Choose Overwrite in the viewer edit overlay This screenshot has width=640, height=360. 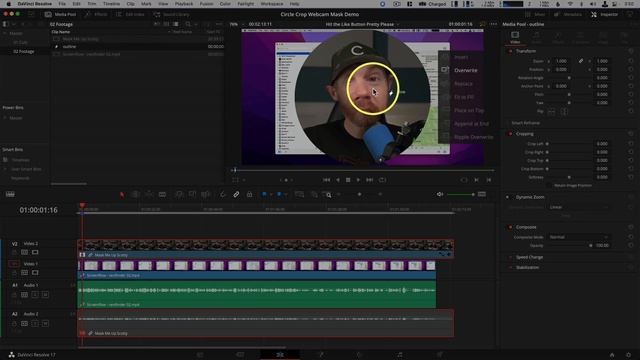point(466,70)
